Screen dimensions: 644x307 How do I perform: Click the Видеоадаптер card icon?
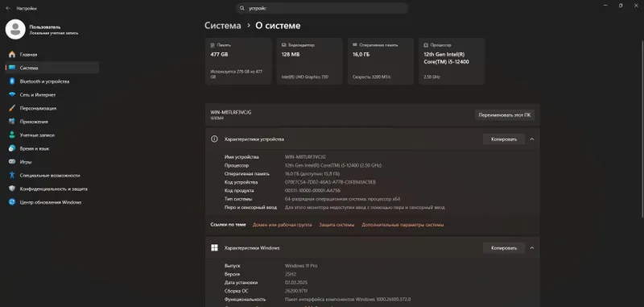tap(284, 45)
